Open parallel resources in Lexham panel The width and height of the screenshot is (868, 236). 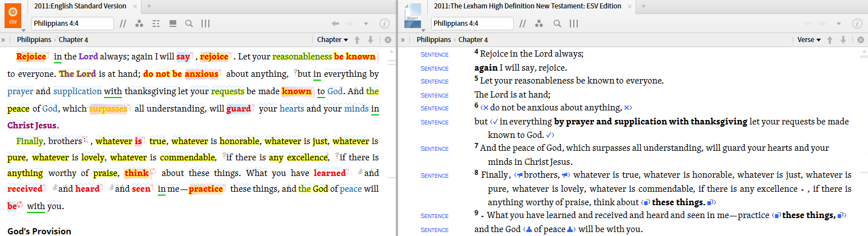523,24
